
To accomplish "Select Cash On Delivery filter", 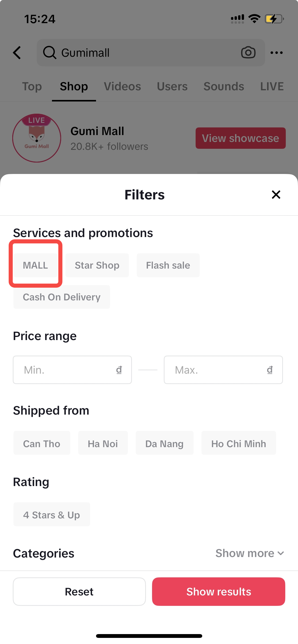I will (x=62, y=297).
